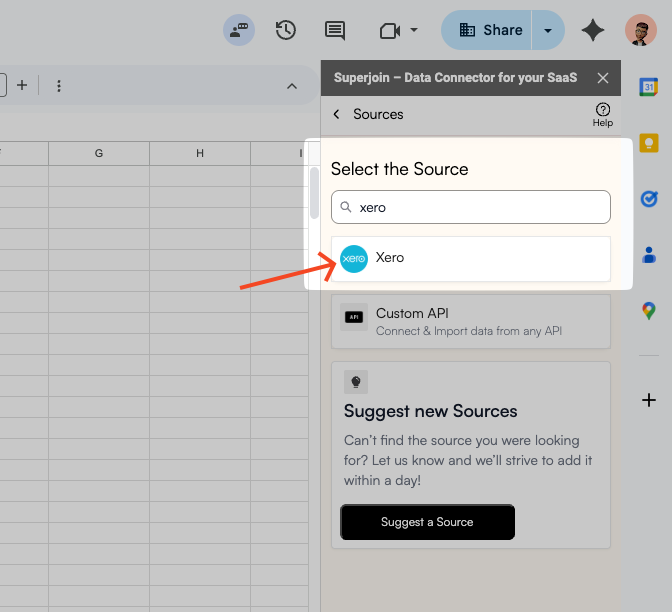The height and width of the screenshot is (612, 672).
Task: Select the Custom API source
Action: 471,321
